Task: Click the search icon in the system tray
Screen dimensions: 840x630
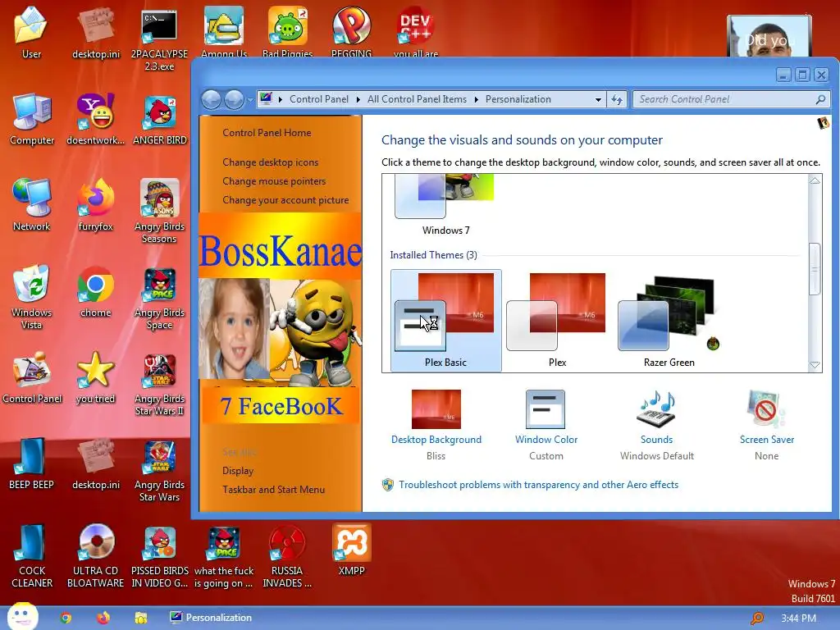Action: [757, 619]
